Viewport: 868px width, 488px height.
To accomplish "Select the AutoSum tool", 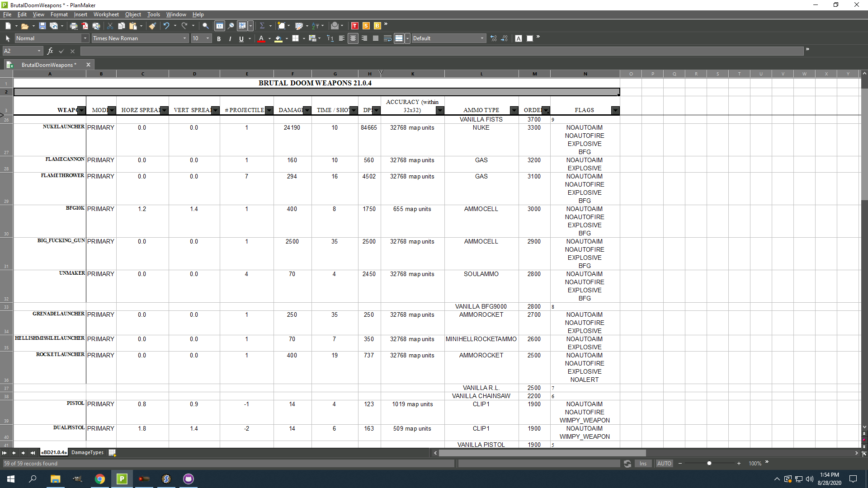I will click(263, 26).
